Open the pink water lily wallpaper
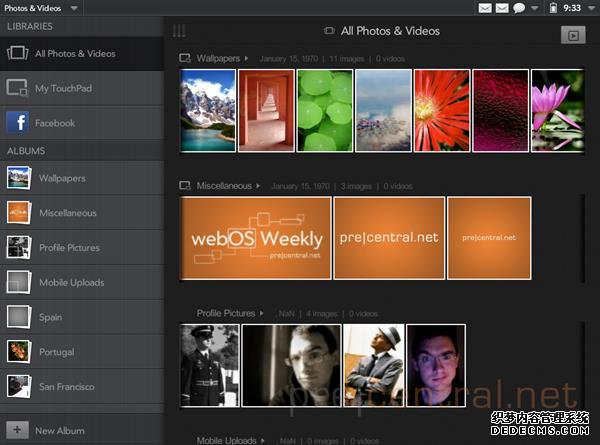The width and height of the screenshot is (600, 445). (x=558, y=111)
